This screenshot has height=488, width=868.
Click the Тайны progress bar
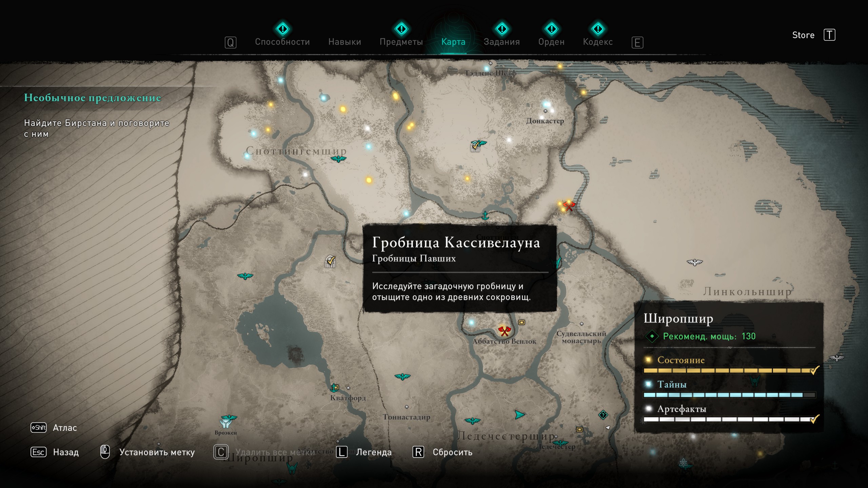tap(729, 395)
